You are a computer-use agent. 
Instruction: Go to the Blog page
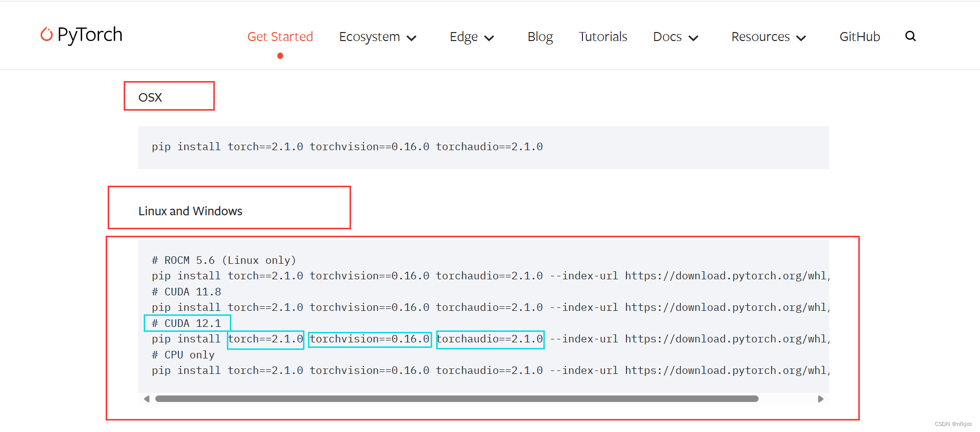pyautogui.click(x=540, y=37)
